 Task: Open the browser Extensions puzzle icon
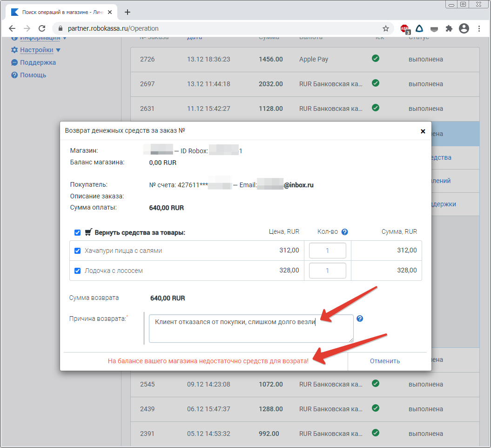pos(449,29)
